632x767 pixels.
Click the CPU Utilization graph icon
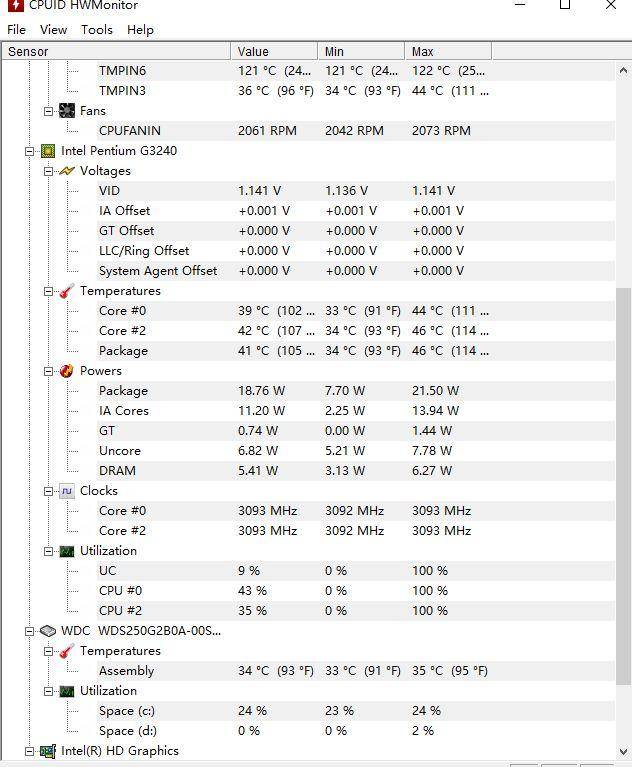[x=67, y=551]
